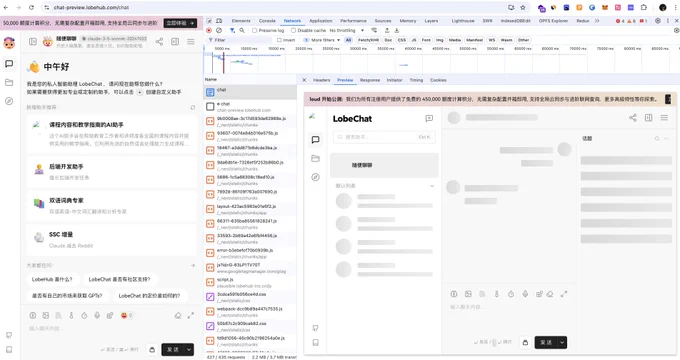Open the claude-3-5-sonnet model tag selector

pos(114,39)
